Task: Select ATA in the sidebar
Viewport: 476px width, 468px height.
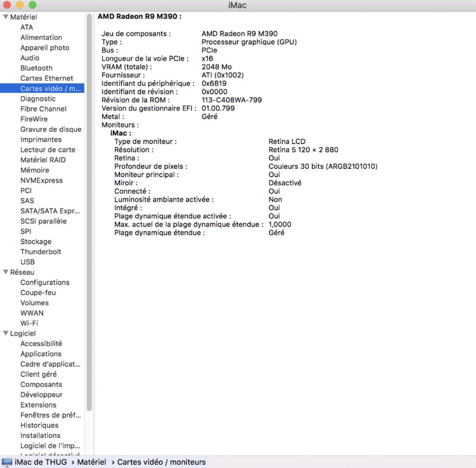Action: pos(26,27)
